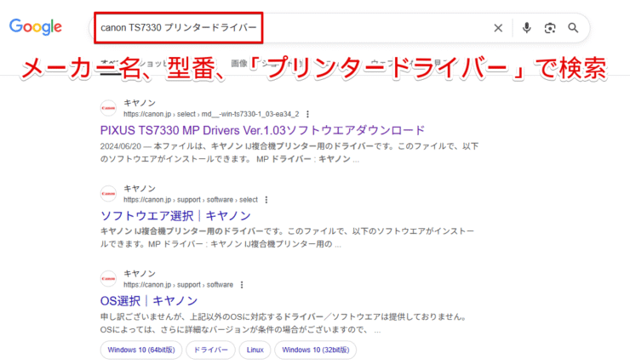Select the ドライバー chip

(x=210, y=350)
